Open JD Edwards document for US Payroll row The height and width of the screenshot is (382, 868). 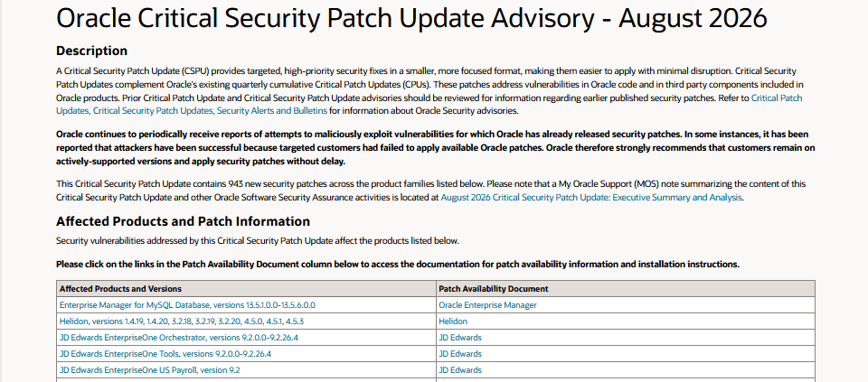click(460, 370)
